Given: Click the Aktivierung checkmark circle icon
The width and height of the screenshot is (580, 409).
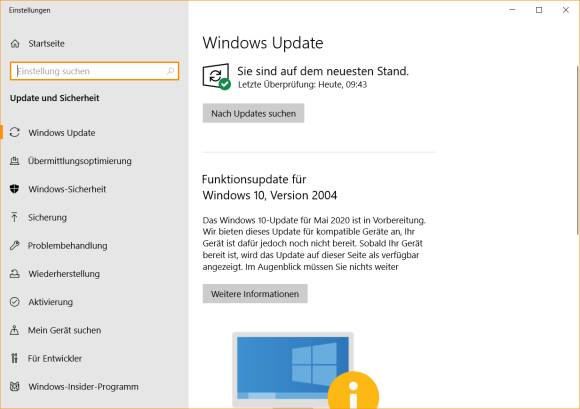Looking at the screenshot, I should coord(14,302).
